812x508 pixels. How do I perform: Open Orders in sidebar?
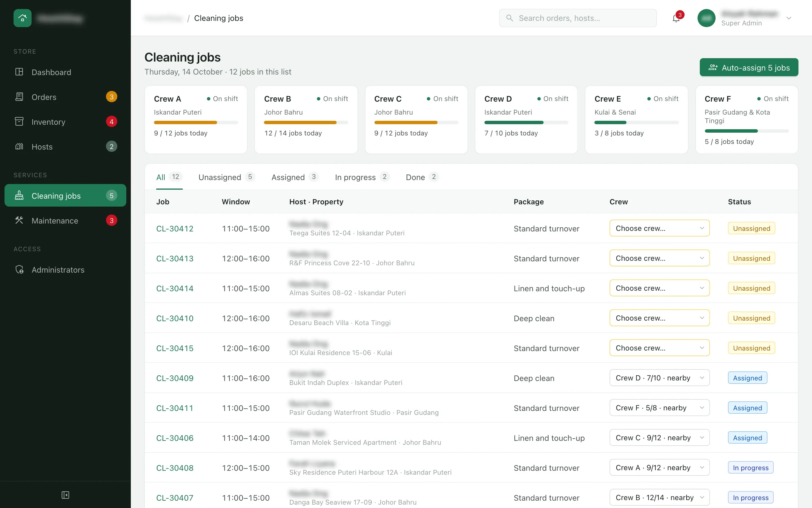point(65,97)
